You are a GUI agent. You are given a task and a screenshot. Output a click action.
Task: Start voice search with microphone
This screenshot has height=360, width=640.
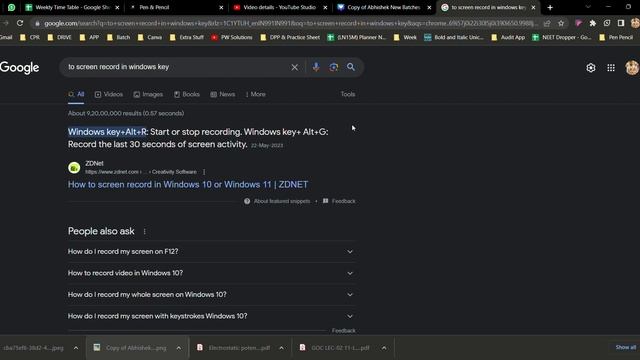coord(316,67)
